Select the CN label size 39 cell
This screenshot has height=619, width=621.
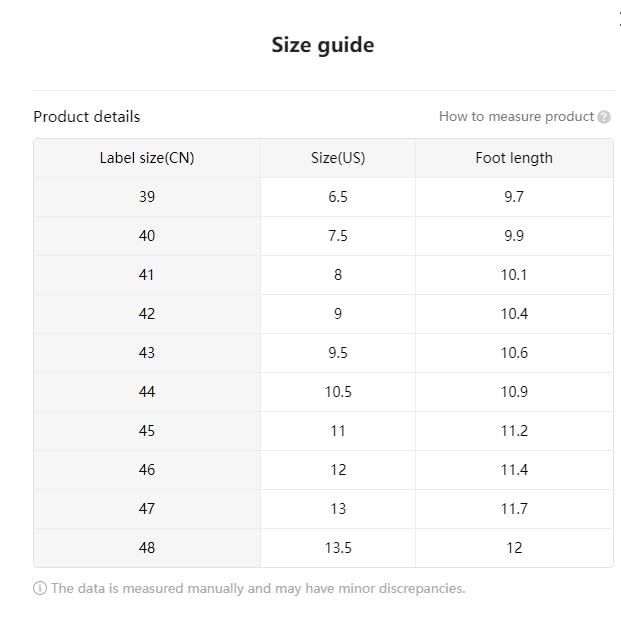pos(147,197)
